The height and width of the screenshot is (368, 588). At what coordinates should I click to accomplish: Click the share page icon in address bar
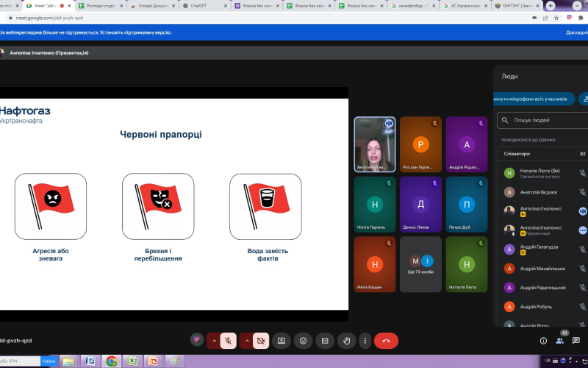[545, 18]
